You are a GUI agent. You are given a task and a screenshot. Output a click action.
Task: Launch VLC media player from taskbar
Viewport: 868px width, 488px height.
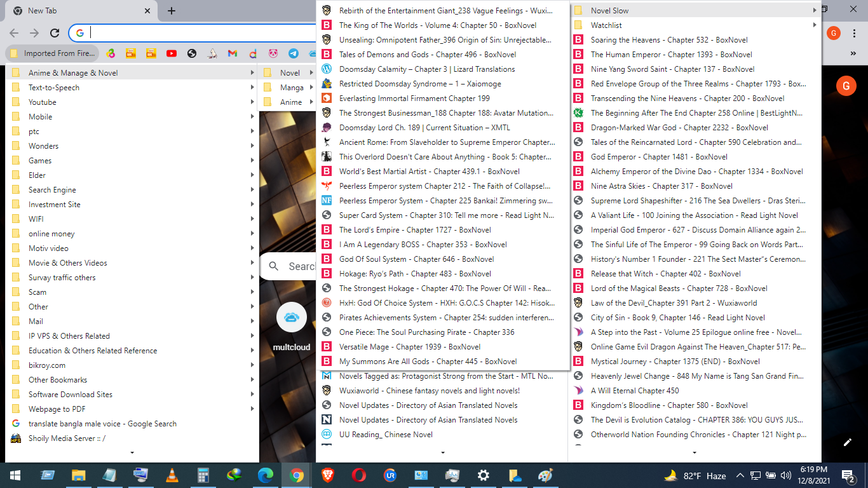pyautogui.click(x=172, y=475)
